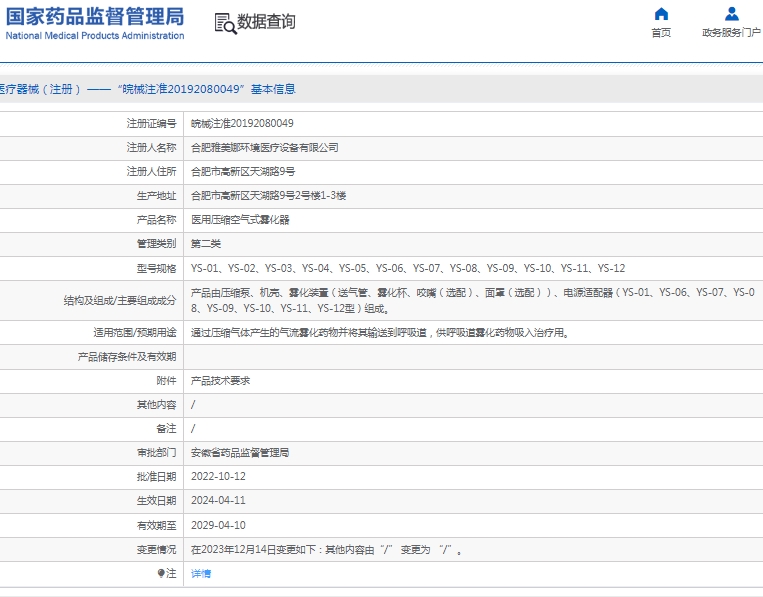Click the 批准日期 value 2022-10-12
Image resolution: width=763 pixels, height=597 pixels.
click(x=218, y=477)
